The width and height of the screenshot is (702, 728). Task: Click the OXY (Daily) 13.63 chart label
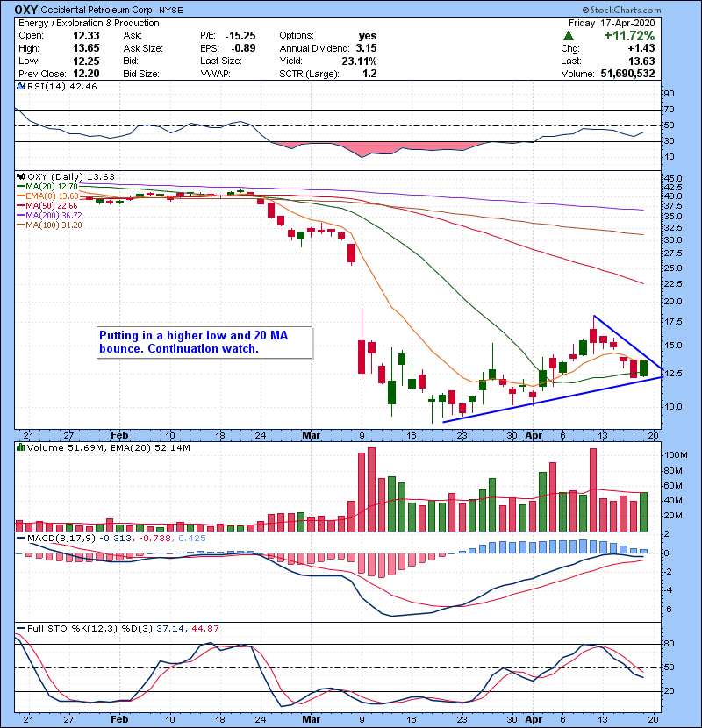pyautogui.click(x=70, y=176)
